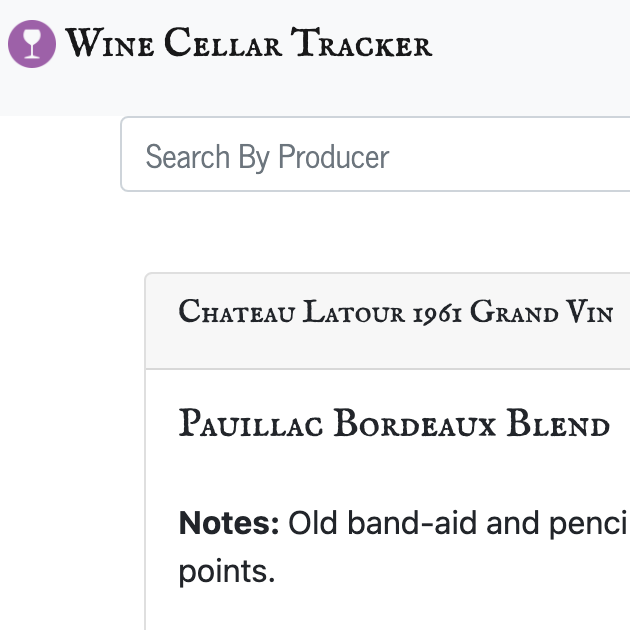The width and height of the screenshot is (630, 630).
Task: Click the word "Wine" in the title
Action: click(x=109, y=43)
